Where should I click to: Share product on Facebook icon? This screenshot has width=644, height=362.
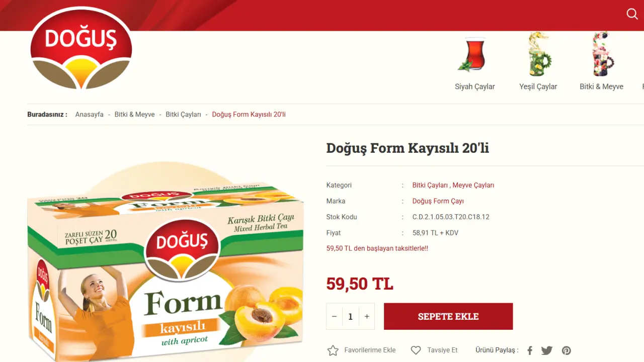[x=530, y=350]
